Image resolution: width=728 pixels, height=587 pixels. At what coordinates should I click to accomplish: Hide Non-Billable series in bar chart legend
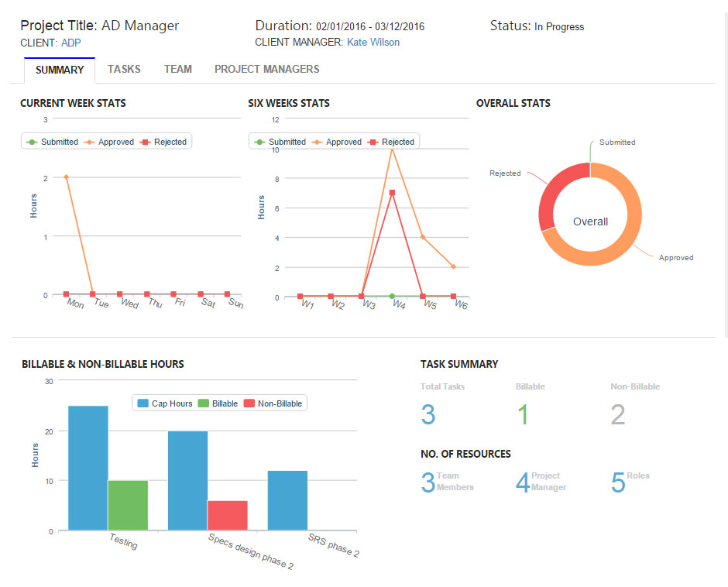pyautogui.click(x=273, y=403)
